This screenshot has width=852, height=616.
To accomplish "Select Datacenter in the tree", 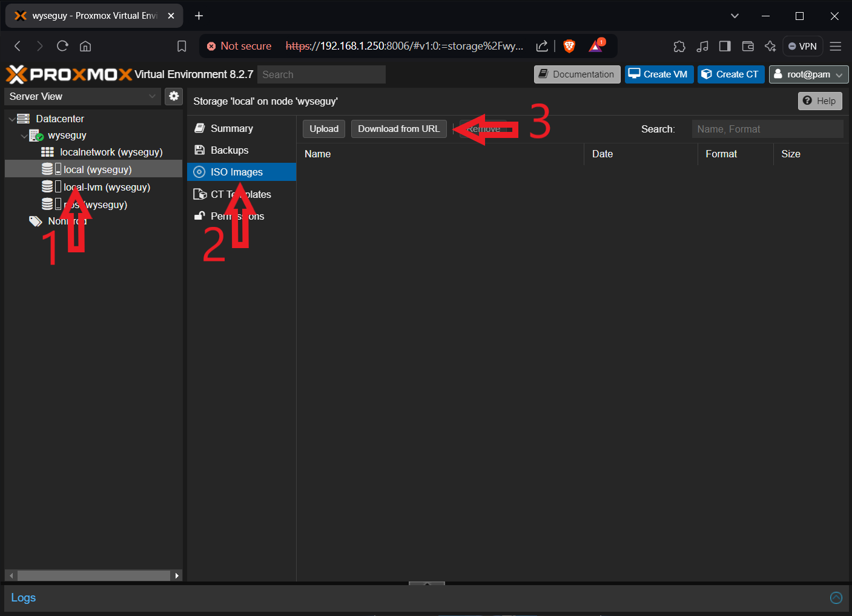I will click(60, 119).
